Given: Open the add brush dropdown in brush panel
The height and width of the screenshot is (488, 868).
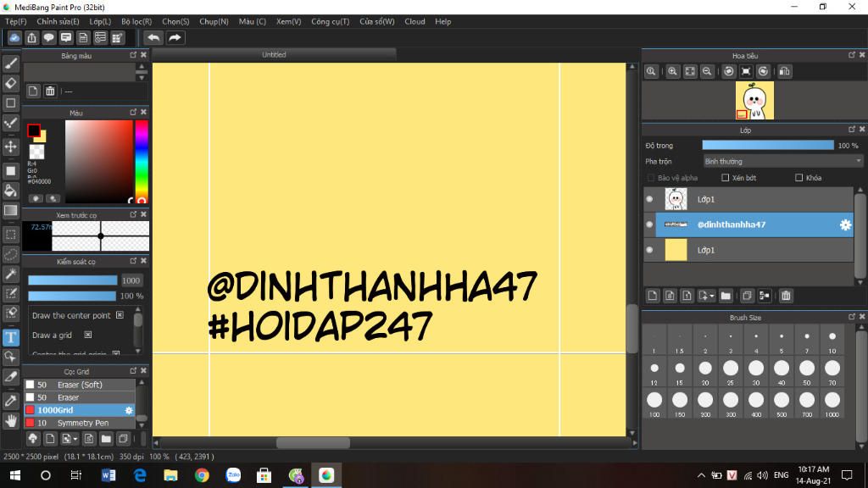Looking at the screenshot, I should pyautogui.click(x=75, y=439).
